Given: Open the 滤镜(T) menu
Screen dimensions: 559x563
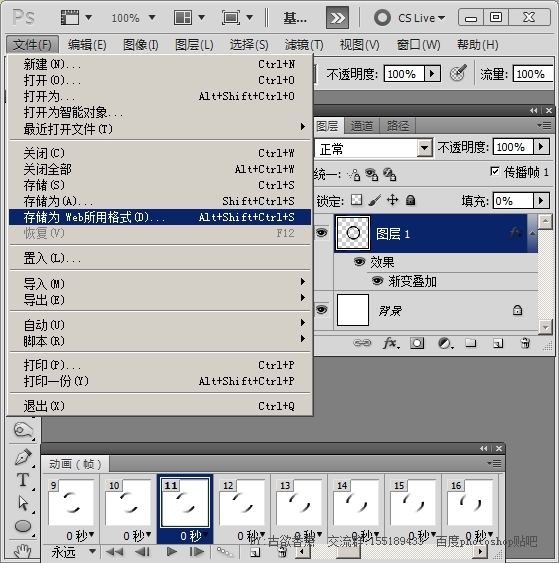Looking at the screenshot, I should tap(304, 45).
